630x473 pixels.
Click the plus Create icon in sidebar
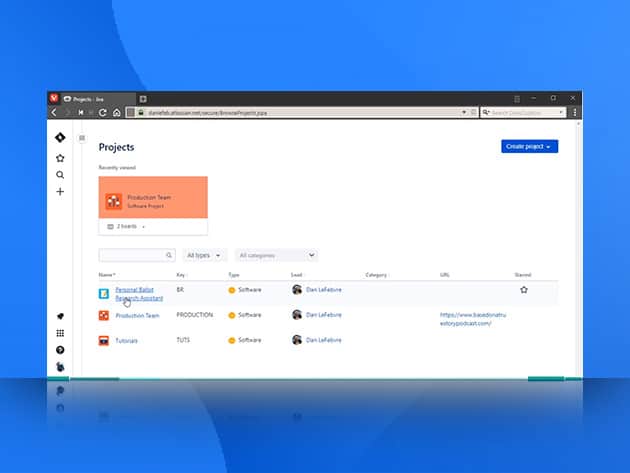click(60, 191)
